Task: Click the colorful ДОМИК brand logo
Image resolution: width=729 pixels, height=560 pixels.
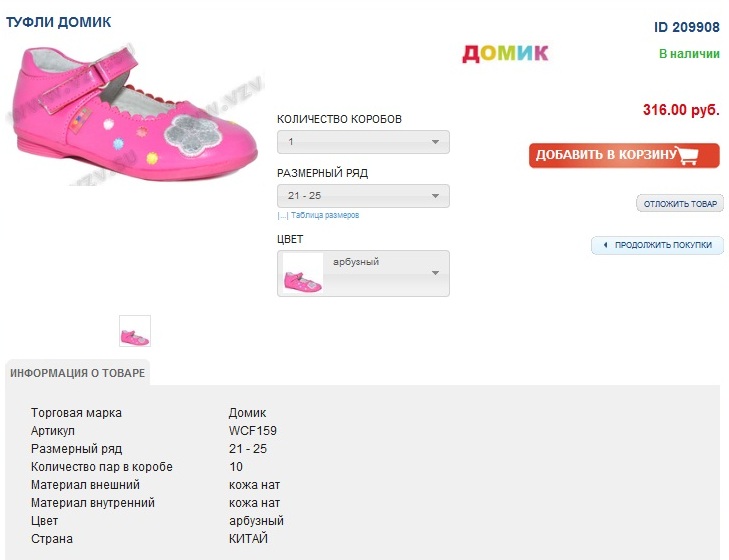Action: (x=505, y=53)
